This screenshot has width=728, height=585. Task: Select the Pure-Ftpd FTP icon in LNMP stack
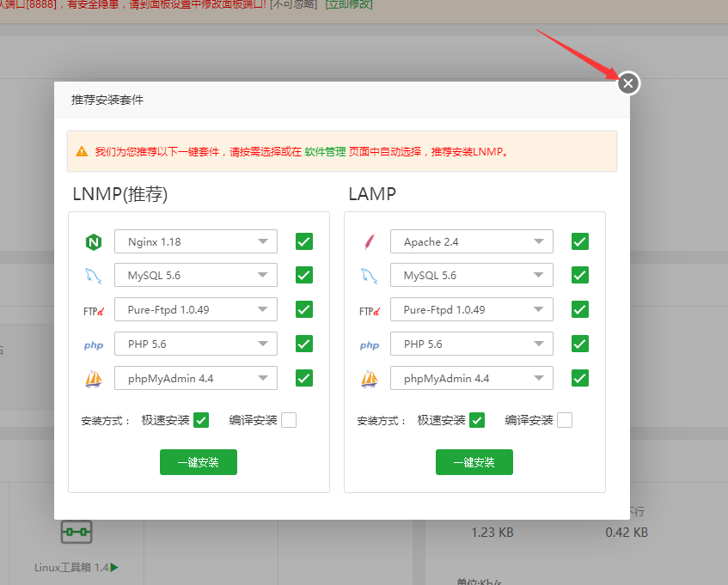pos(93,309)
